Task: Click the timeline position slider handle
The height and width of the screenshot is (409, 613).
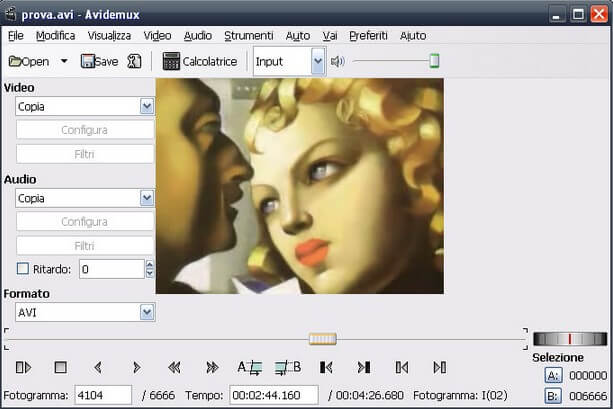Action: pos(323,339)
